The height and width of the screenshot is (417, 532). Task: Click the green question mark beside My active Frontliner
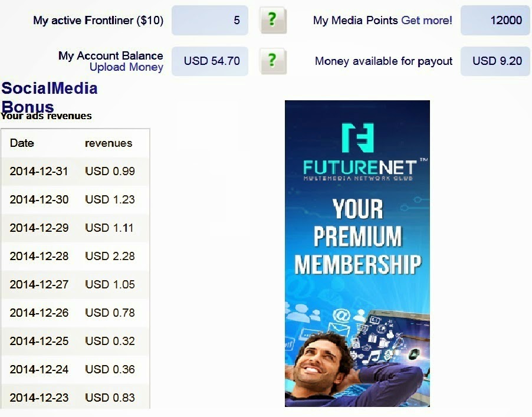[272, 19]
